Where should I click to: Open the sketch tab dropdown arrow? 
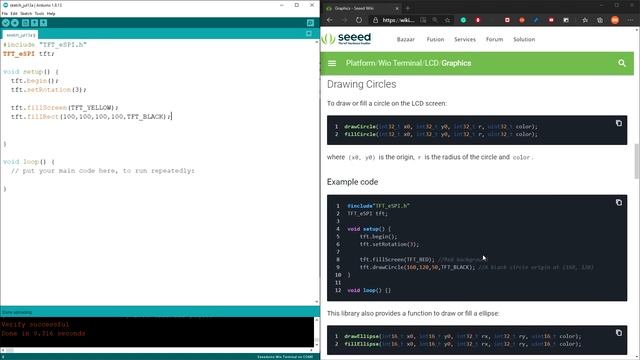[309, 34]
